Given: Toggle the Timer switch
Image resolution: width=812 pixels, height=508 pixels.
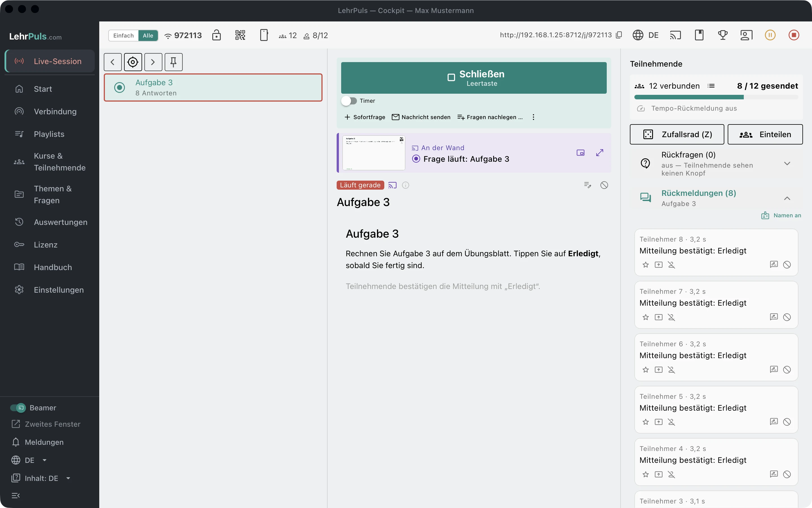Looking at the screenshot, I should coord(349,101).
